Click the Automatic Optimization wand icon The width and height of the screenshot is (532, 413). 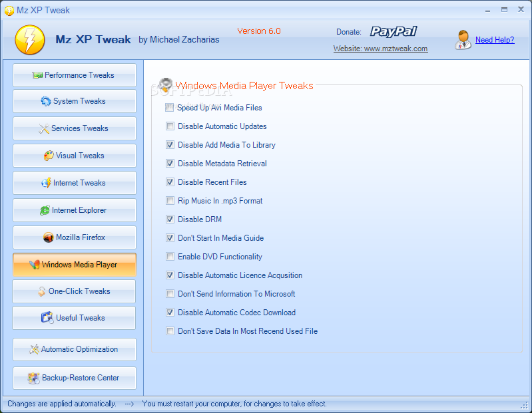pyautogui.click(x=34, y=349)
